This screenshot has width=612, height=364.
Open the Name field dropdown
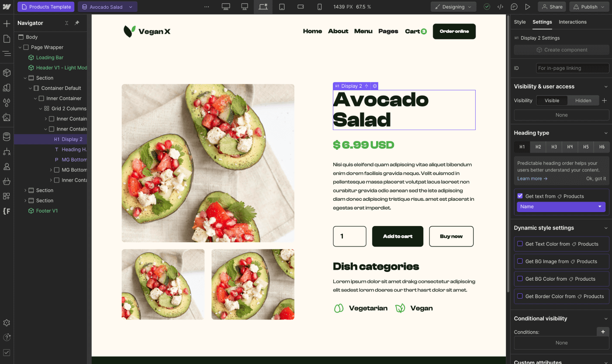pos(561,206)
